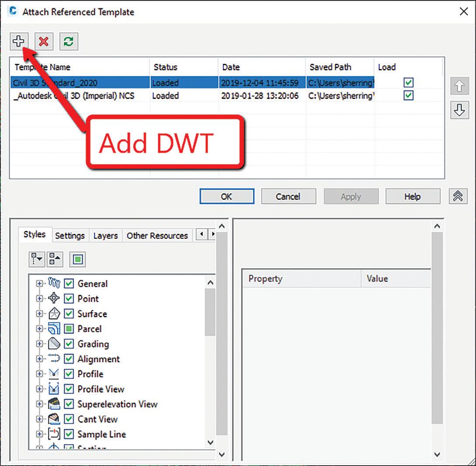Expand the Point tree node
Image resolution: width=476 pixels, height=466 pixels.
[x=39, y=299]
